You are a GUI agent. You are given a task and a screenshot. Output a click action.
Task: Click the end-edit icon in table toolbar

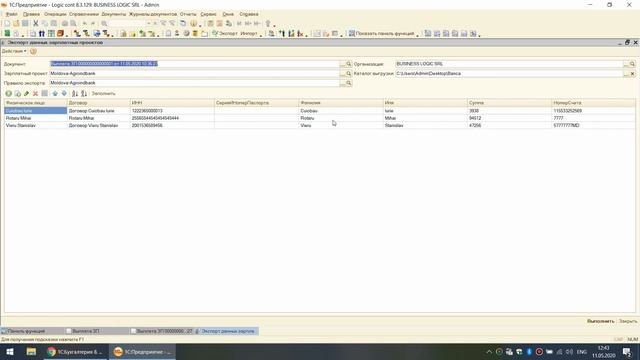[44, 93]
